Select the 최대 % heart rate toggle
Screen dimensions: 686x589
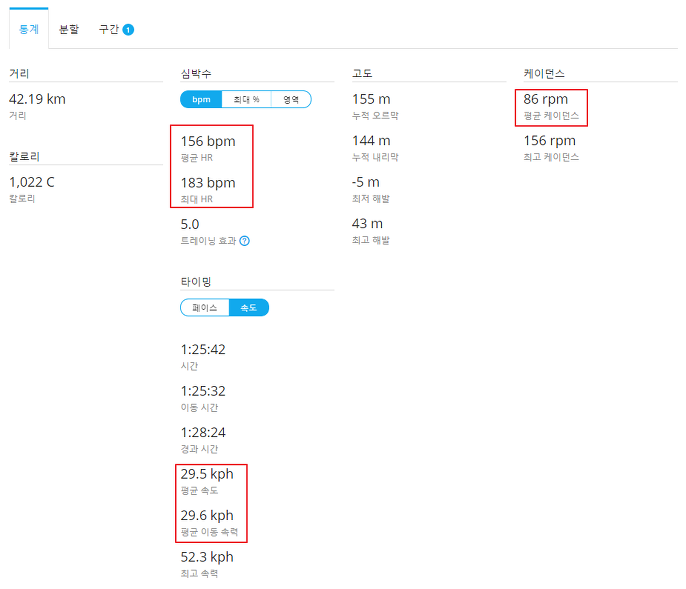tap(246, 99)
